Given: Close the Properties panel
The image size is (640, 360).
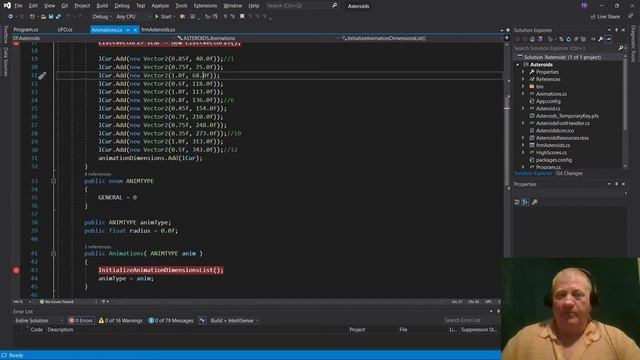Looking at the screenshot, I should point(623,184).
